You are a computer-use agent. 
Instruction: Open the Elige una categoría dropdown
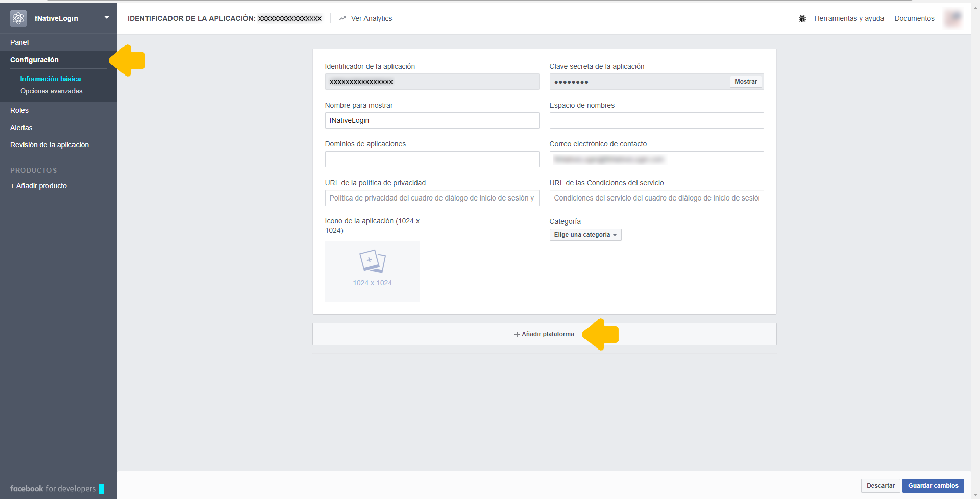coord(585,235)
